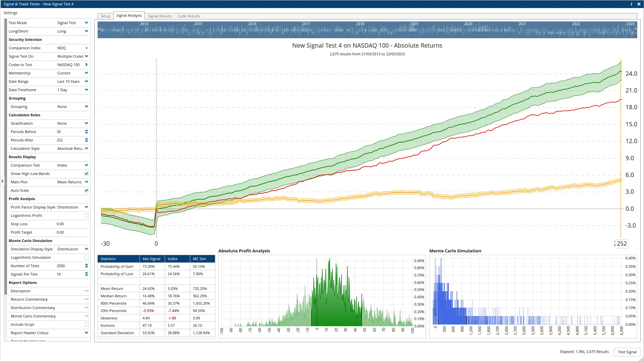Click the Test Signal button

627,352
